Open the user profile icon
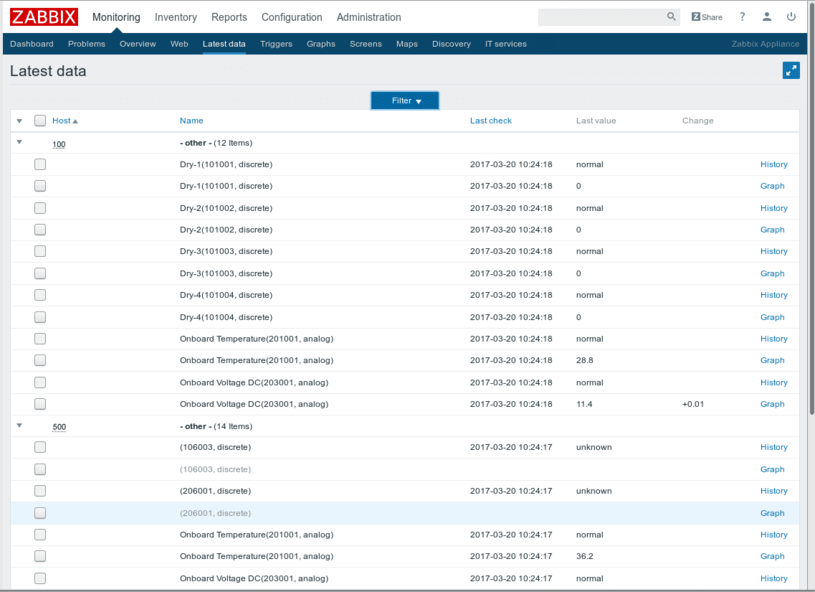The image size is (815, 592). point(767,17)
